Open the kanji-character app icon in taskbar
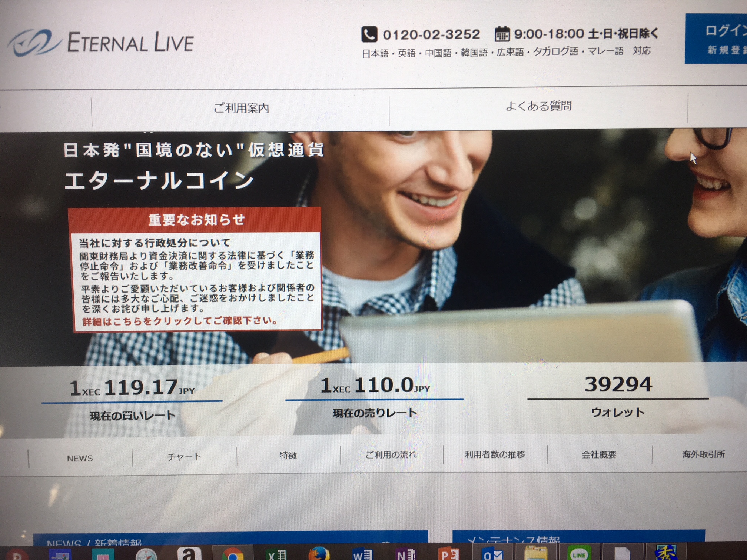The image size is (747, 560). coord(666,553)
